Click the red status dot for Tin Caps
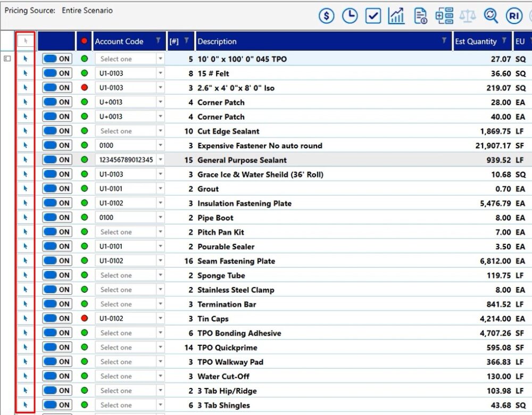532x415 pixels. point(84,318)
